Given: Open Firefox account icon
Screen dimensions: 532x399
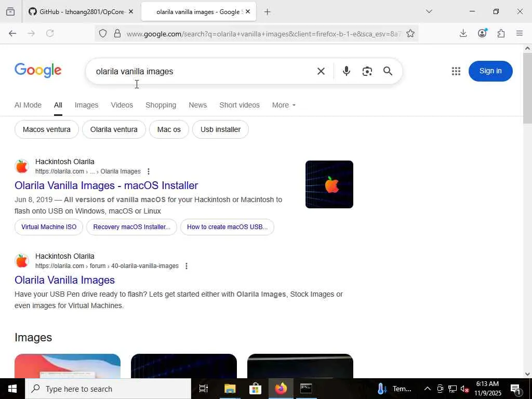Looking at the screenshot, I should click(x=482, y=33).
